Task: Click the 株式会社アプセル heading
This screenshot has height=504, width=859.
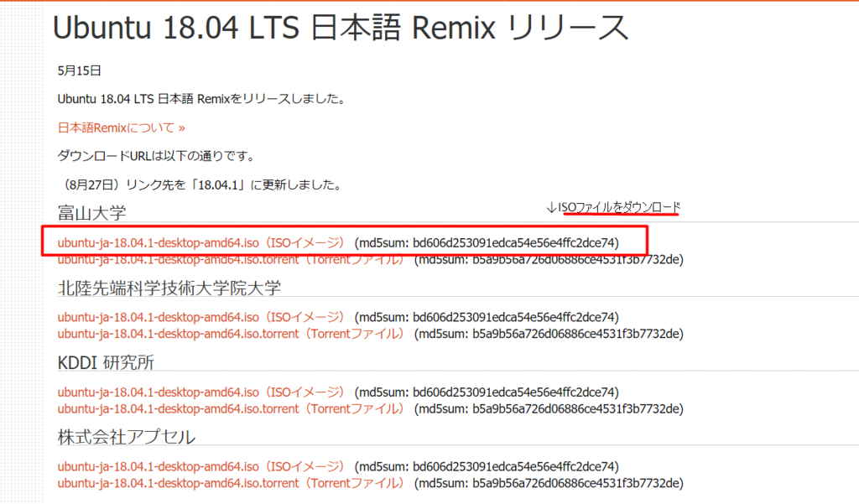Action: click(127, 437)
